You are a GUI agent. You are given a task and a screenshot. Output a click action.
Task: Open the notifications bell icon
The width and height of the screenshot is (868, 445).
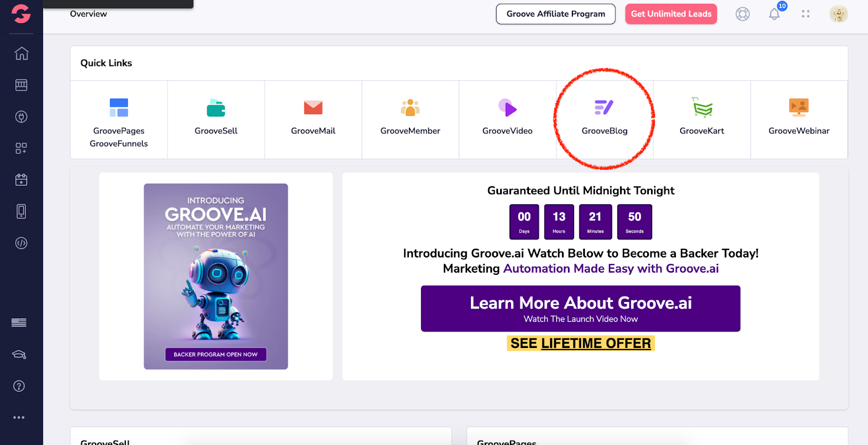(774, 14)
